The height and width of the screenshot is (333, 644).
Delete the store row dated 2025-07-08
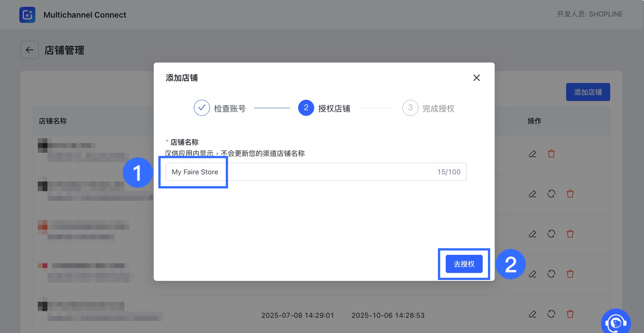pyautogui.click(x=570, y=314)
